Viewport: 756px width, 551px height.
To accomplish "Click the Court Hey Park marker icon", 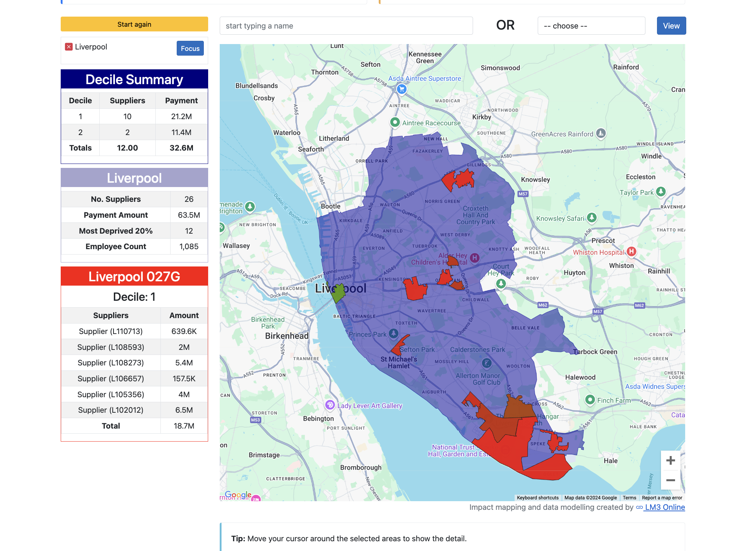I will point(501,284).
